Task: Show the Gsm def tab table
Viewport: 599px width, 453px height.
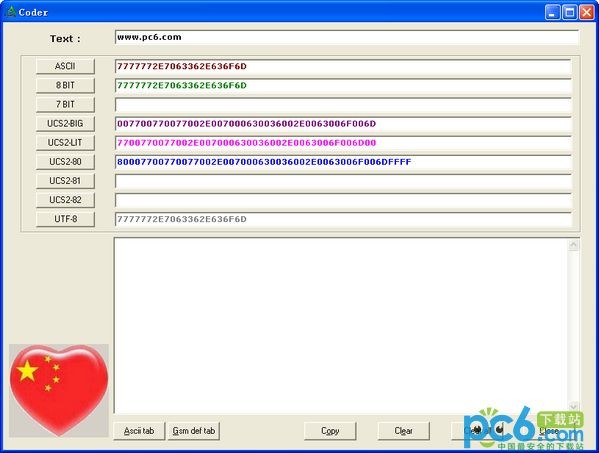Action: coord(194,431)
